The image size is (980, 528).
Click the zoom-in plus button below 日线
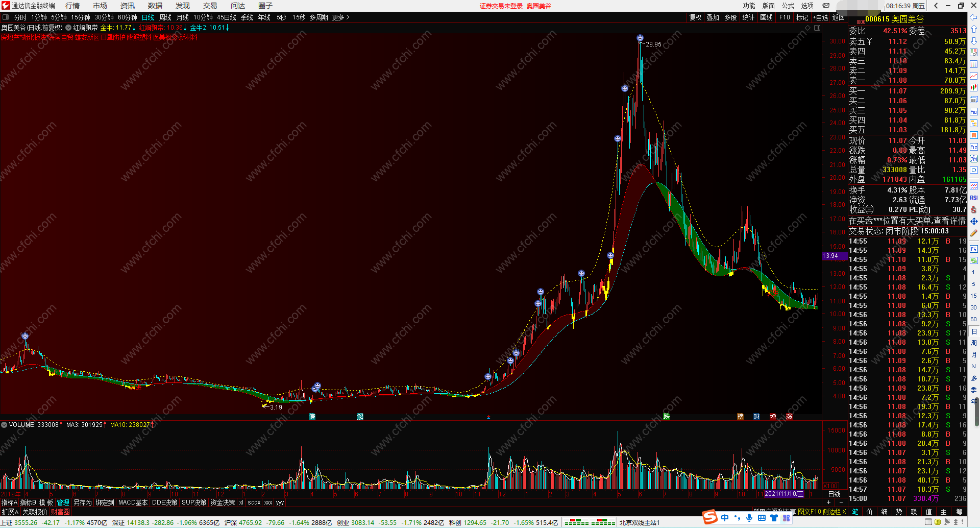point(828,502)
